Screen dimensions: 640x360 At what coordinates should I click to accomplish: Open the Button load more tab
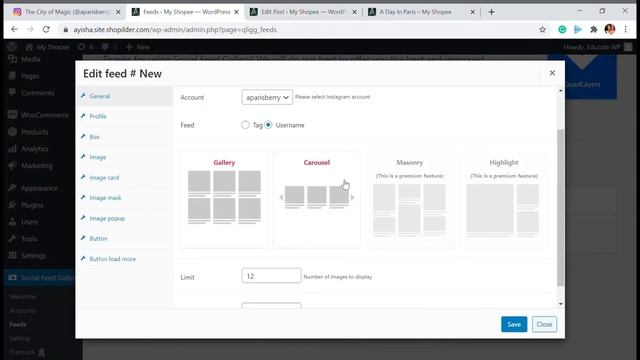pos(124,259)
